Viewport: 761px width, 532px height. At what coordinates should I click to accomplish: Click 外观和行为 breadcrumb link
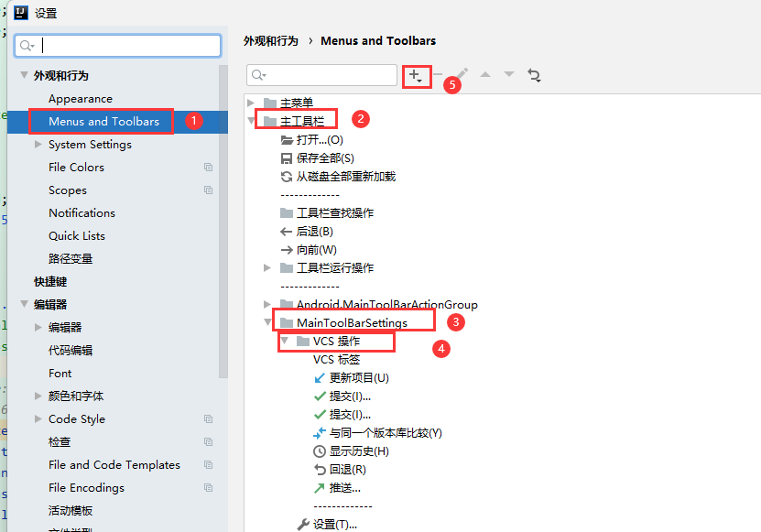click(x=271, y=41)
